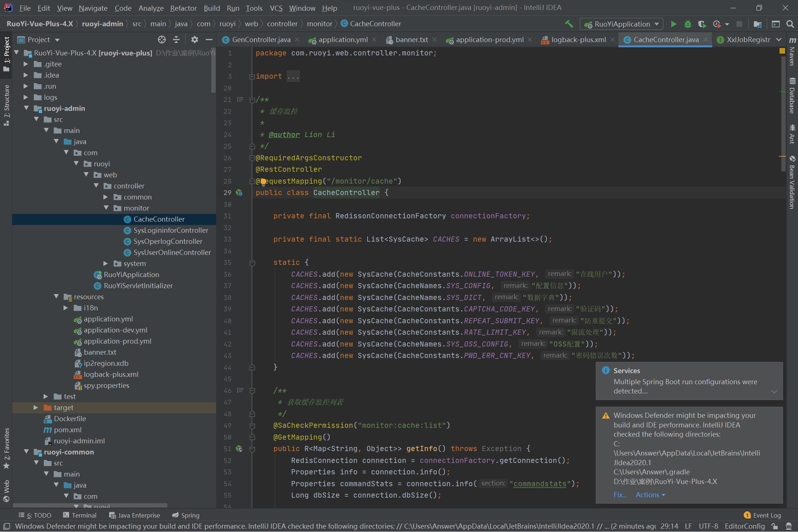The width and height of the screenshot is (798, 532).
Task: Click gutter icon beside getInfo line 51
Action: tap(239, 449)
